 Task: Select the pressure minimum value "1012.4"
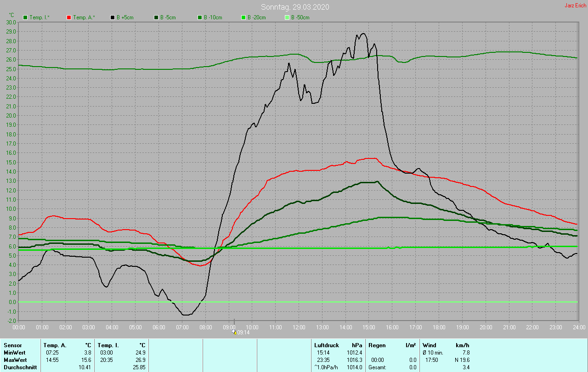(355, 353)
